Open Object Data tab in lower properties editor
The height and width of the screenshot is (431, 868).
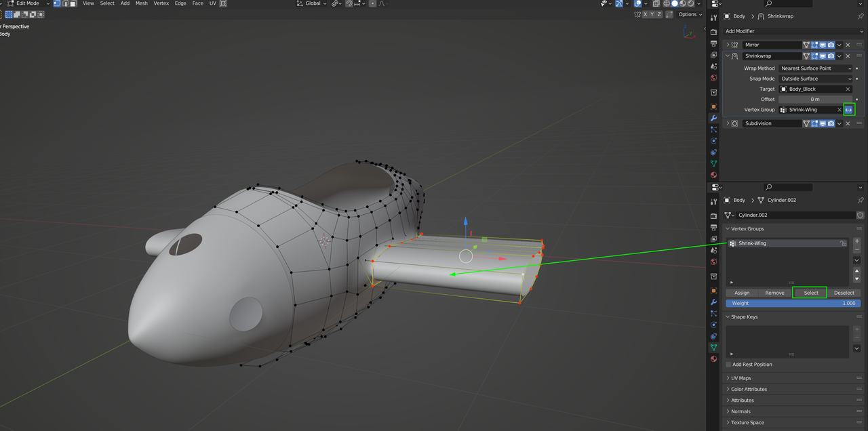(x=713, y=347)
